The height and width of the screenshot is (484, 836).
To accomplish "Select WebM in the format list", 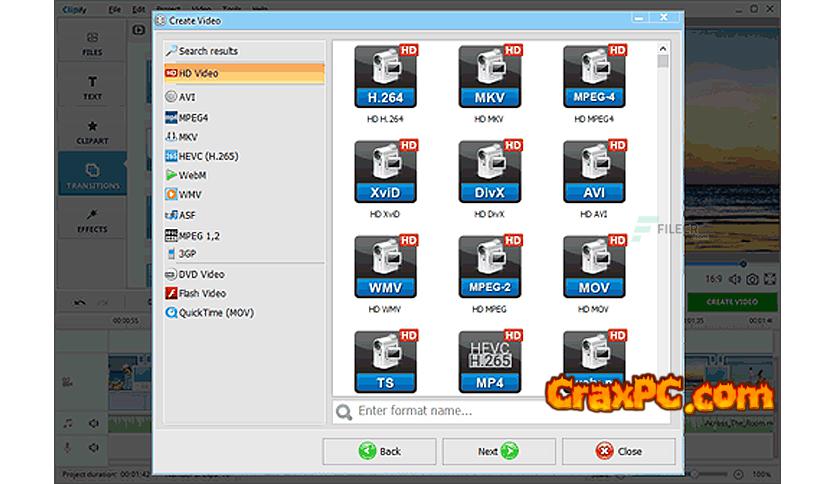I will pyautogui.click(x=192, y=175).
